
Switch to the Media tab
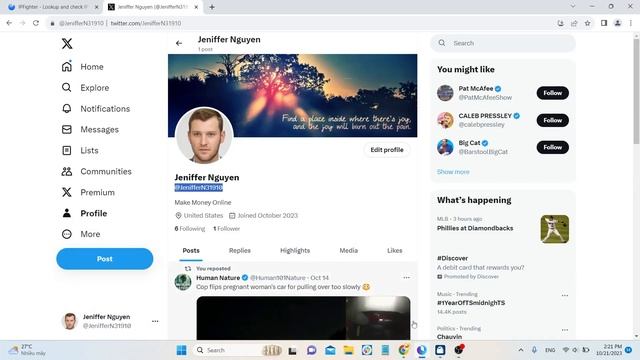349,251
